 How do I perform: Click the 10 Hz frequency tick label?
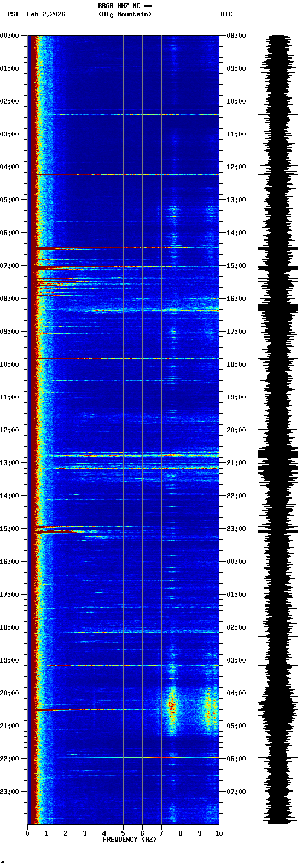[x=219, y=833]
